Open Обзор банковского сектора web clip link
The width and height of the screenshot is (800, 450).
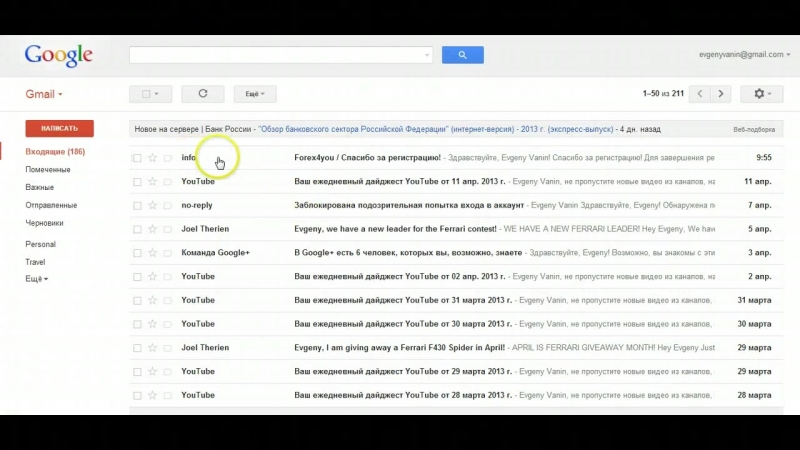click(x=436, y=129)
